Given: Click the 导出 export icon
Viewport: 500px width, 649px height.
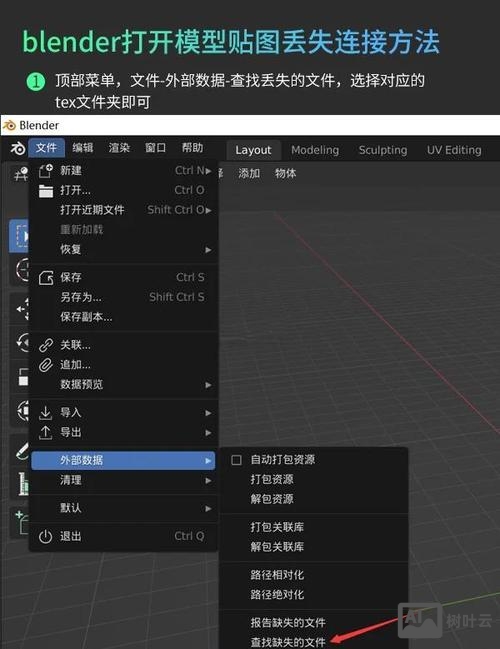Looking at the screenshot, I should [46, 433].
